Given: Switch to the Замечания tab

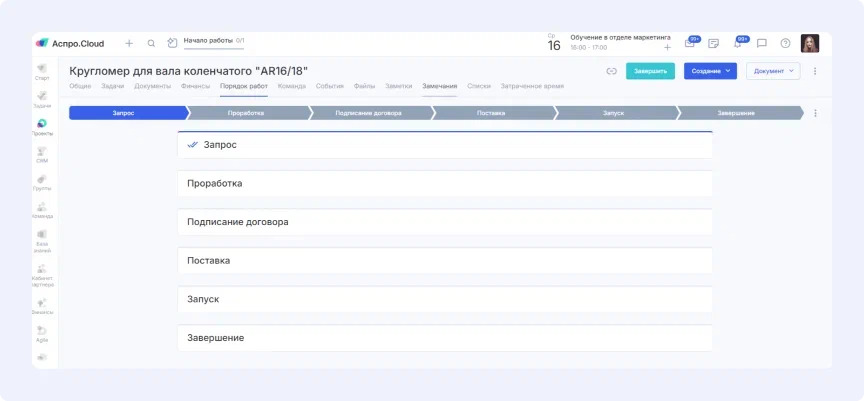Looking at the screenshot, I should 440,86.
